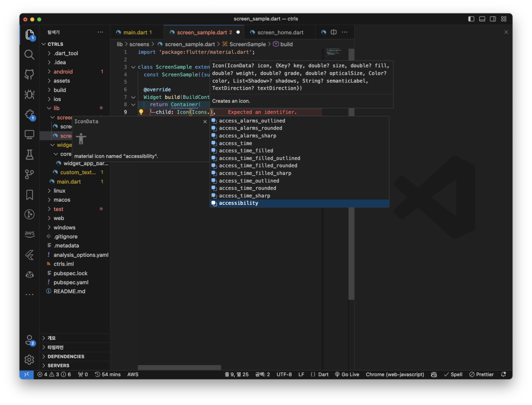Switch to the screen_home.dart tab
Image resolution: width=532 pixels, height=405 pixels.
coord(280,32)
